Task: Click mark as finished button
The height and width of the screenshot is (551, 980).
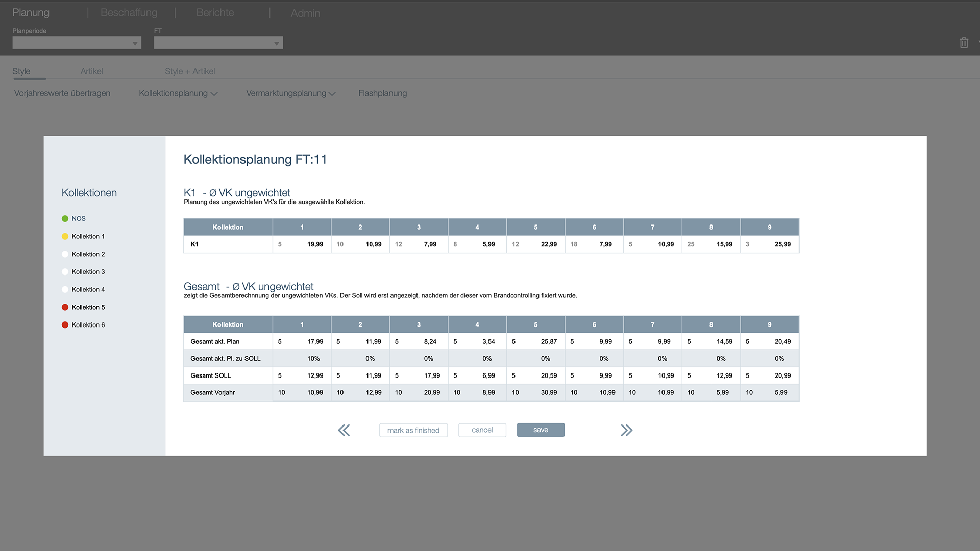Action: click(x=413, y=430)
